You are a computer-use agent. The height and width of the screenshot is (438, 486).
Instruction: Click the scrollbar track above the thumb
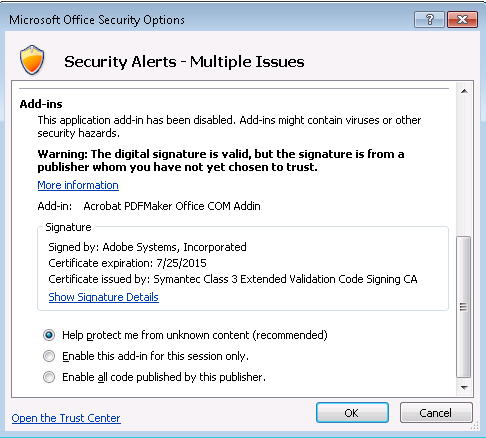pos(464,167)
